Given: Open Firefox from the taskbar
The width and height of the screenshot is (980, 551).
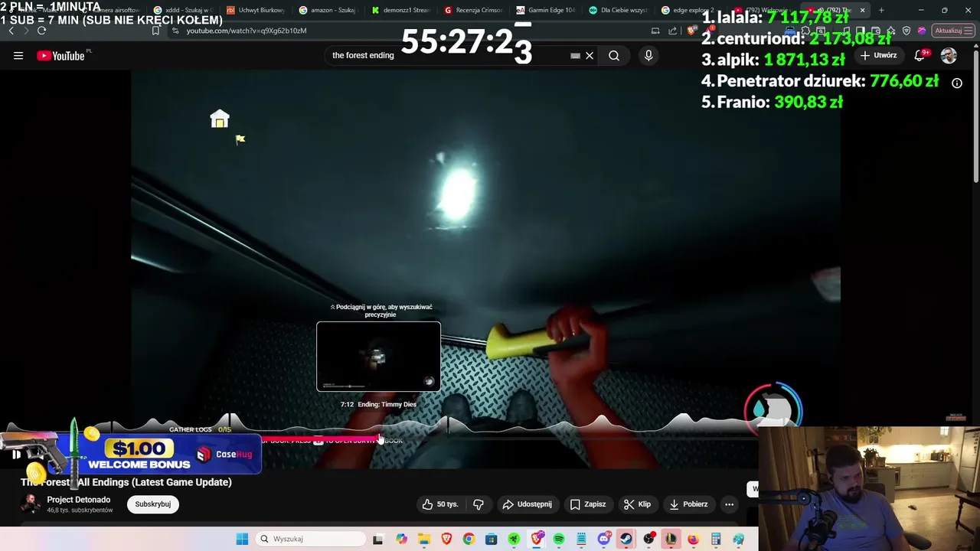Looking at the screenshot, I should click(693, 540).
